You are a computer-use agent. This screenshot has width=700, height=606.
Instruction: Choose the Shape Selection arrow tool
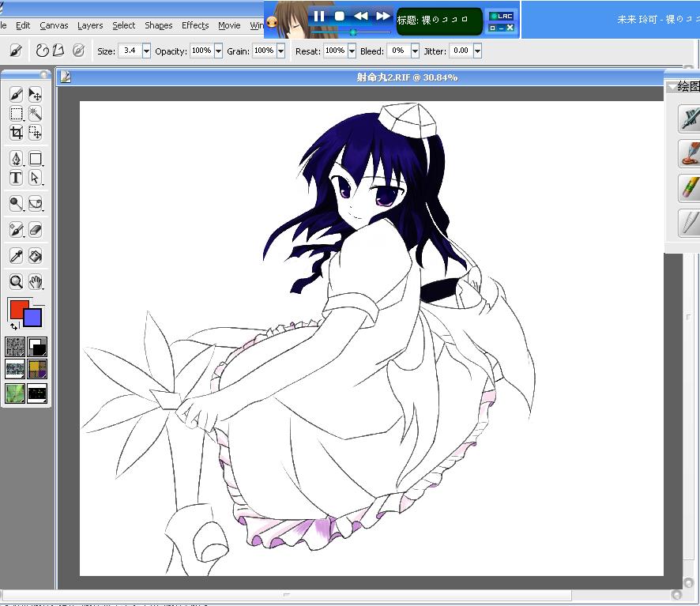pyautogui.click(x=35, y=178)
